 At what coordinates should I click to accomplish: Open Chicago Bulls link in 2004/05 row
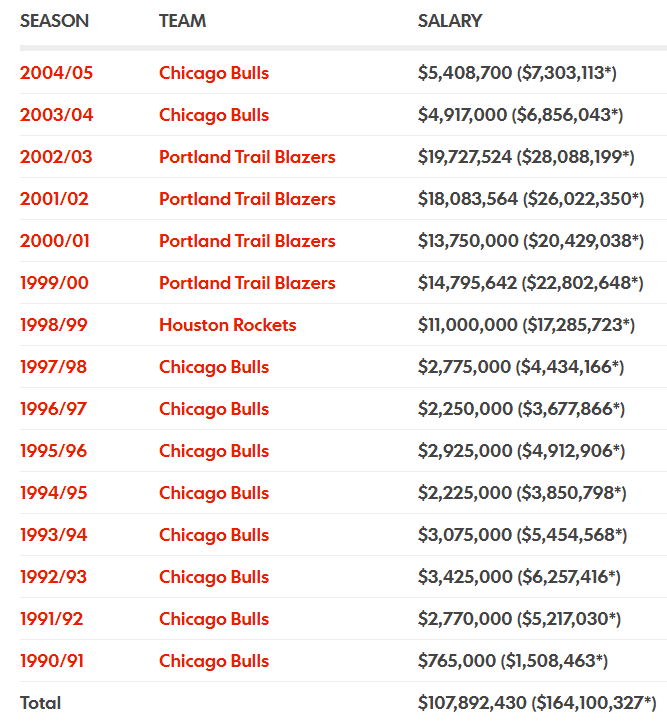coord(214,73)
